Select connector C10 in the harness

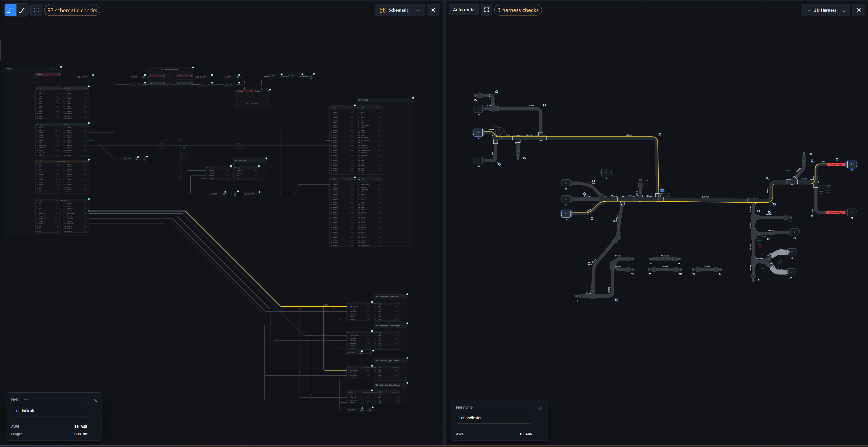(478, 132)
